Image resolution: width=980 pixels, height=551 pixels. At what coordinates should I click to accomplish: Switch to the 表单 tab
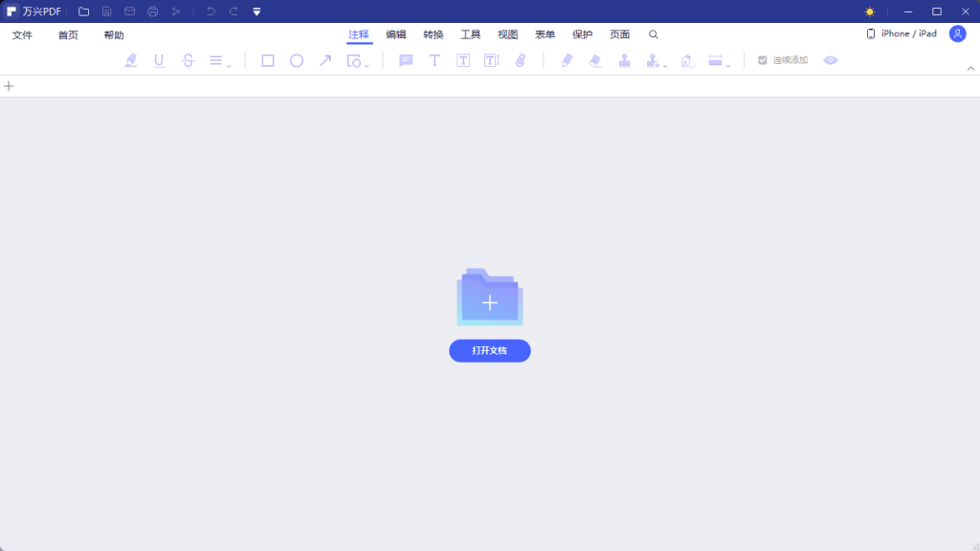[545, 35]
